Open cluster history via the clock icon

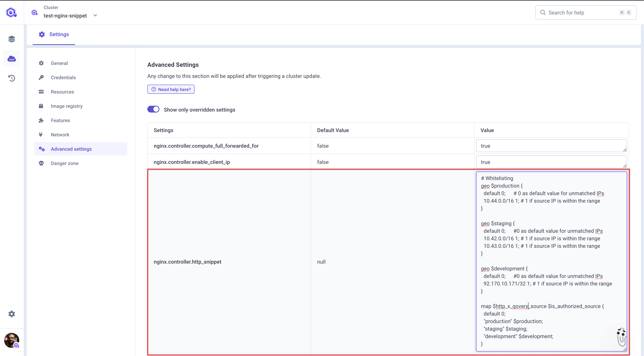12,78
